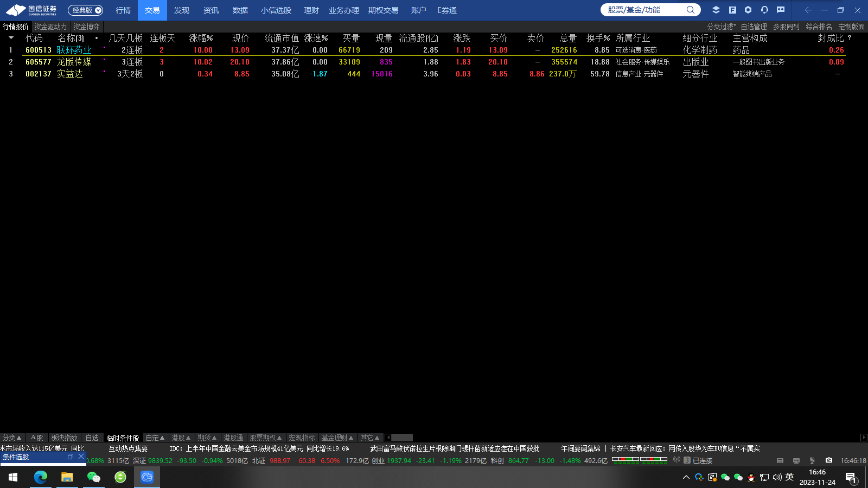Open File Explorer from taskbar
This screenshot has height=488, width=868.
pyautogui.click(x=67, y=477)
